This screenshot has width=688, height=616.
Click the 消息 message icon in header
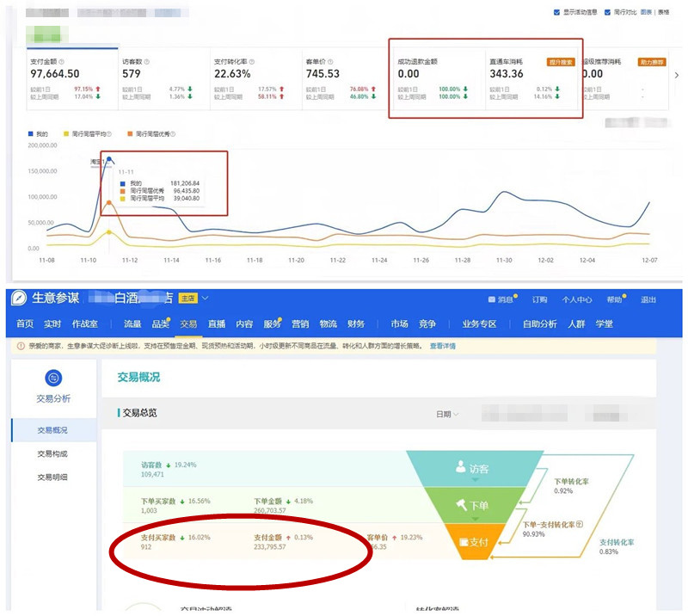(x=492, y=299)
